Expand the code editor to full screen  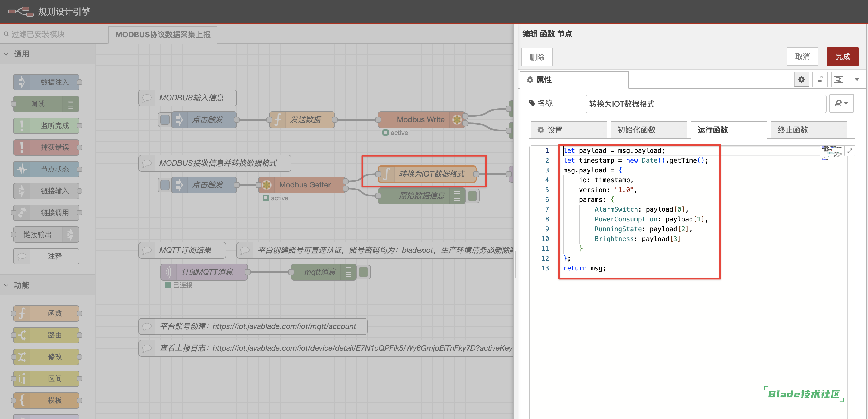click(x=849, y=150)
